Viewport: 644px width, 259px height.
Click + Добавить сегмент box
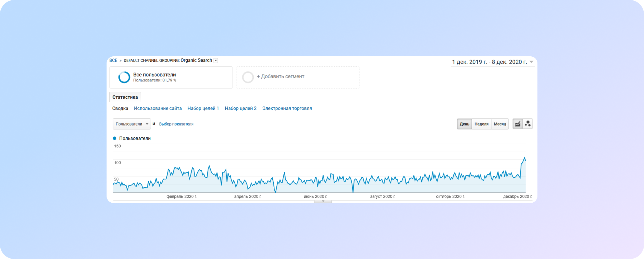point(298,77)
